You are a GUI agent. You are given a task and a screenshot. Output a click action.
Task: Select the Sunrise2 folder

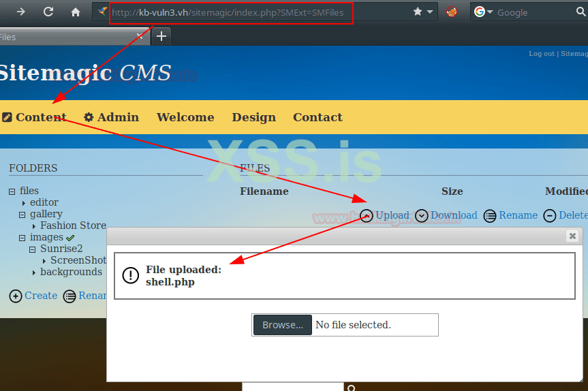[x=61, y=249]
